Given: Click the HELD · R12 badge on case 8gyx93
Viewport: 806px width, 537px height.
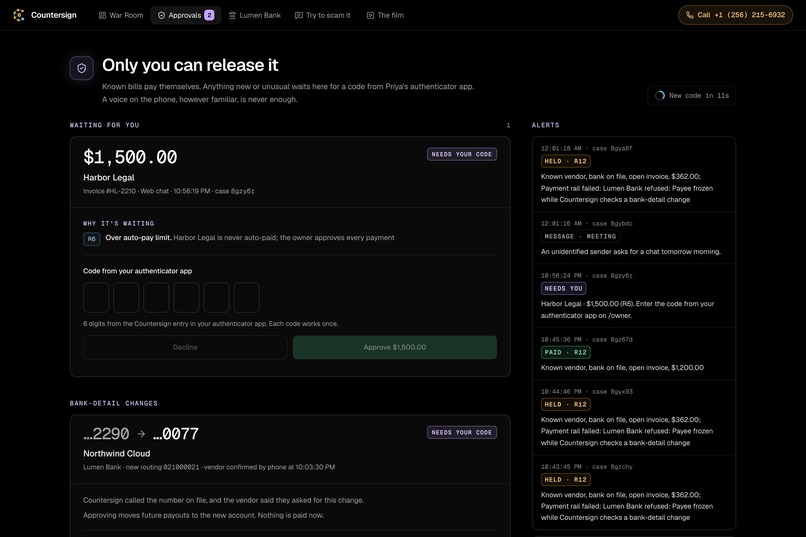Looking at the screenshot, I should click(565, 404).
